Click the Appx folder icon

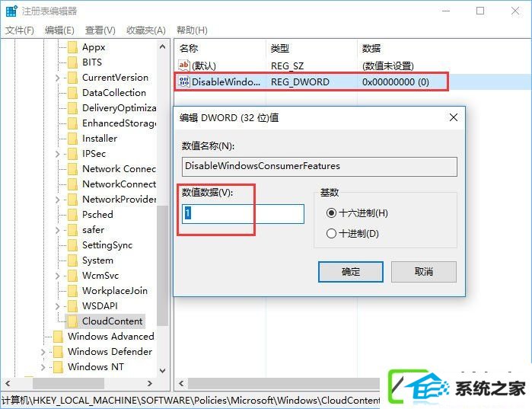pos(72,47)
